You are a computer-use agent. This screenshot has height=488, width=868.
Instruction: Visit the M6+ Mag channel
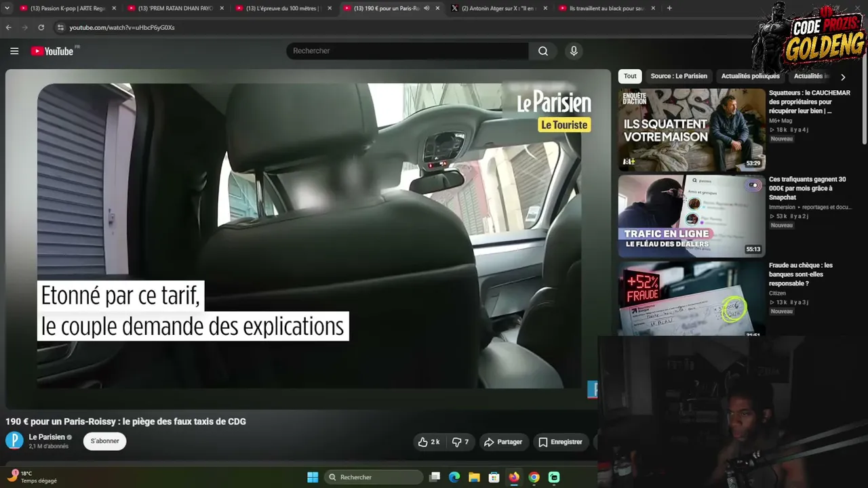pyautogui.click(x=781, y=121)
